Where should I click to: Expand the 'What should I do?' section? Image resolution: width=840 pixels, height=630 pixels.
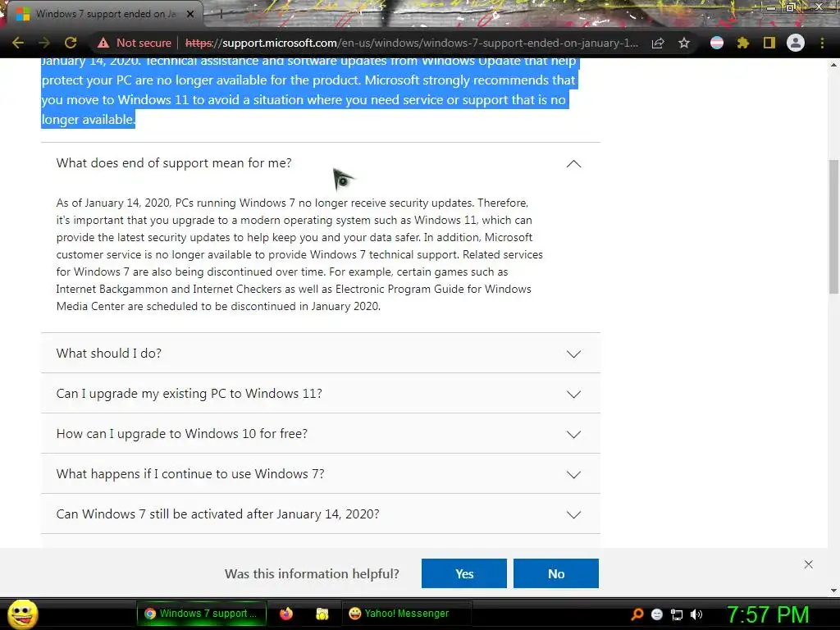pos(321,353)
